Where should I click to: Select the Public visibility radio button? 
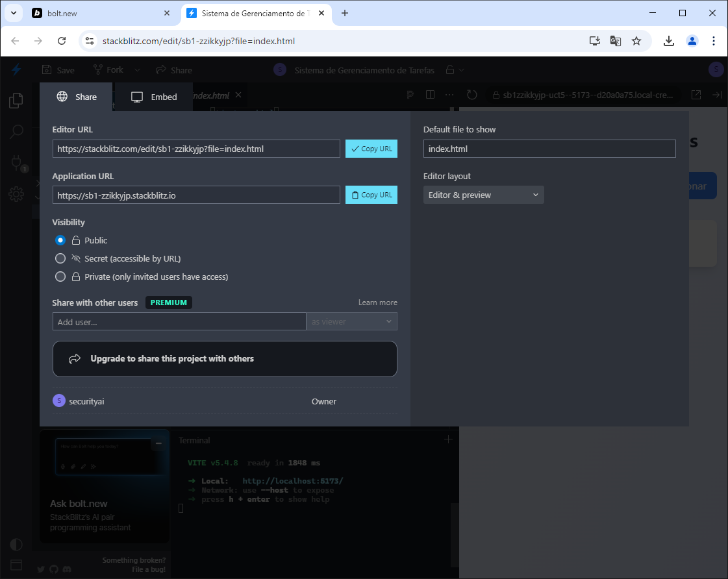(x=60, y=240)
